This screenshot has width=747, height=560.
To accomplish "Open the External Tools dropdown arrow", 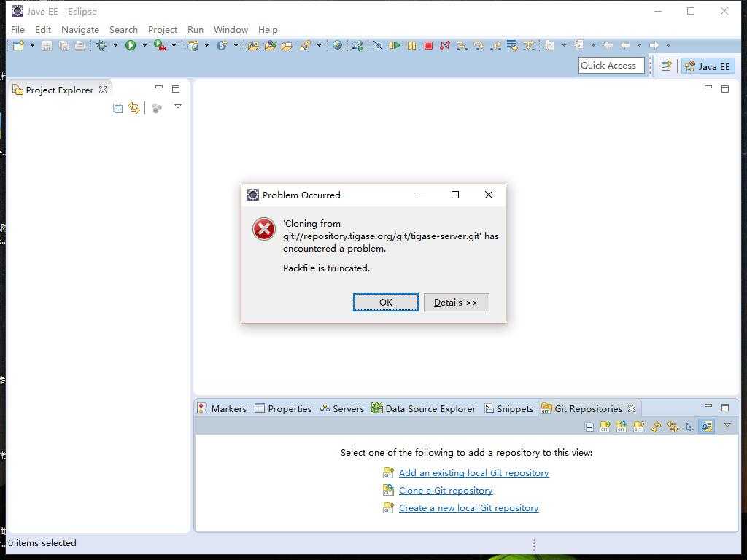I will (x=174, y=45).
